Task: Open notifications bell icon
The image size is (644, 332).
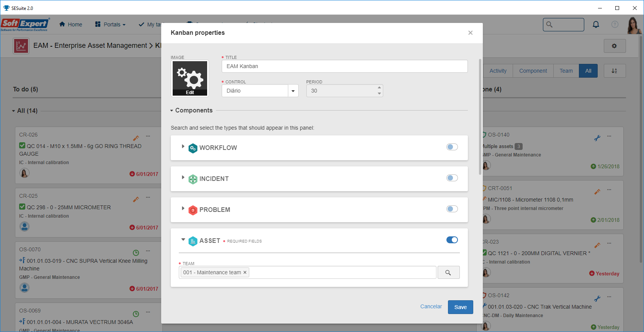Action: pos(596,24)
